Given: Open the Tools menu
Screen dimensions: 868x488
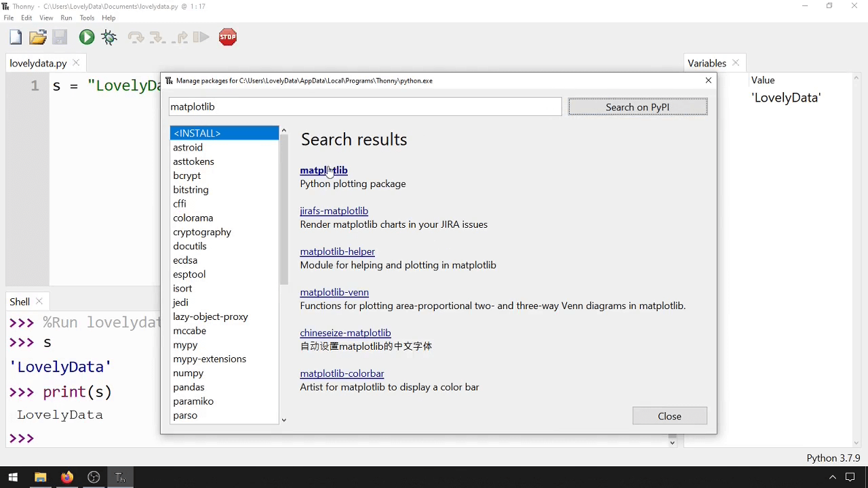Looking at the screenshot, I should click(86, 18).
